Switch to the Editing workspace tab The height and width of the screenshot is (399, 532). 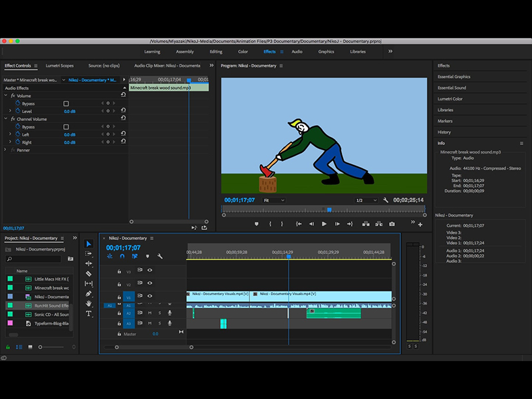(x=216, y=51)
